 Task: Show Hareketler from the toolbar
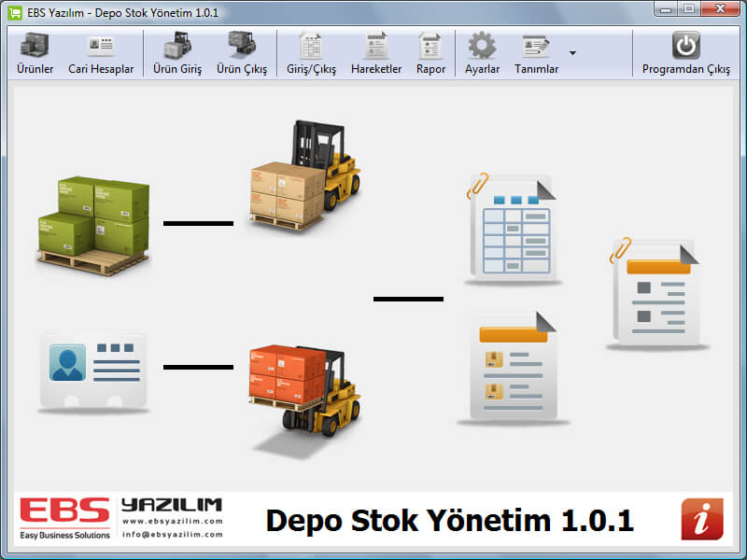point(376,54)
